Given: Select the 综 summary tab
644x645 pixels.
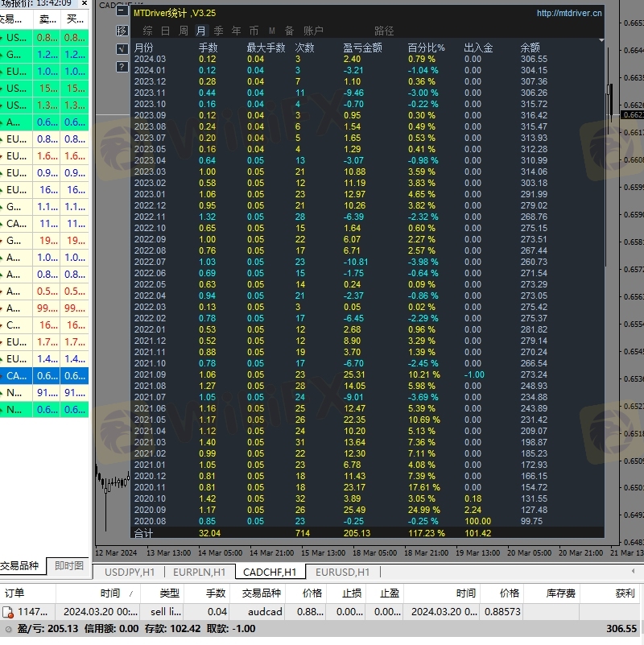Looking at the screenshot, I should (147, 31).
